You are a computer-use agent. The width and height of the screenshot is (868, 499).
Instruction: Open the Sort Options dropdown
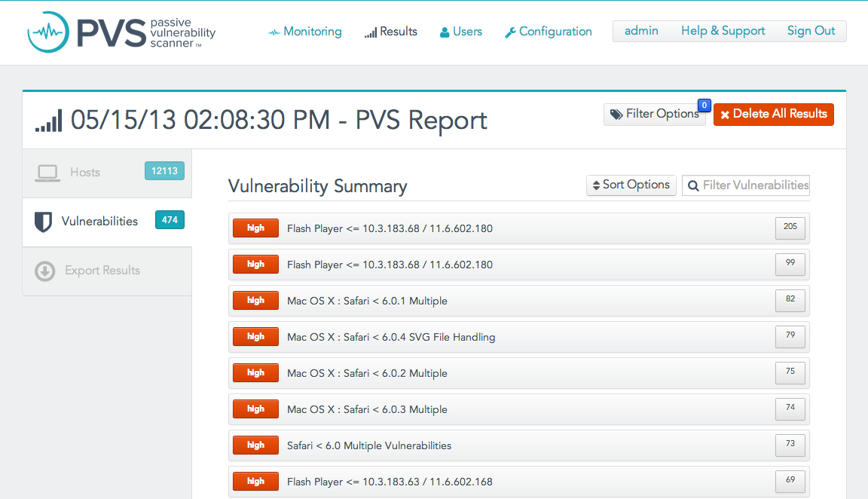(x=631, y=185)
